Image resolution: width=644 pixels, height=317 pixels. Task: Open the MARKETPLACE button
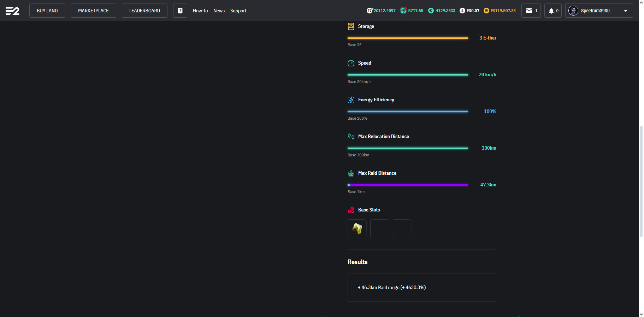coord(93,11)
